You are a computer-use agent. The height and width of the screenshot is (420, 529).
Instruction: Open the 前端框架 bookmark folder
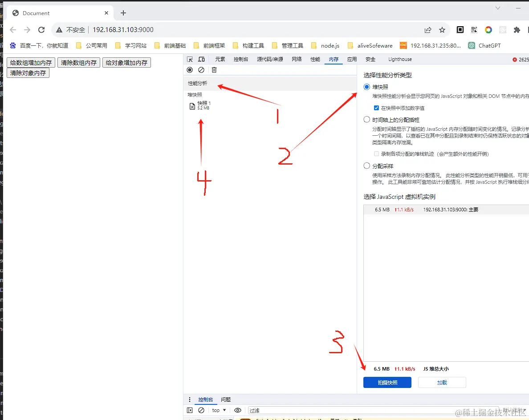coord(209,45)
